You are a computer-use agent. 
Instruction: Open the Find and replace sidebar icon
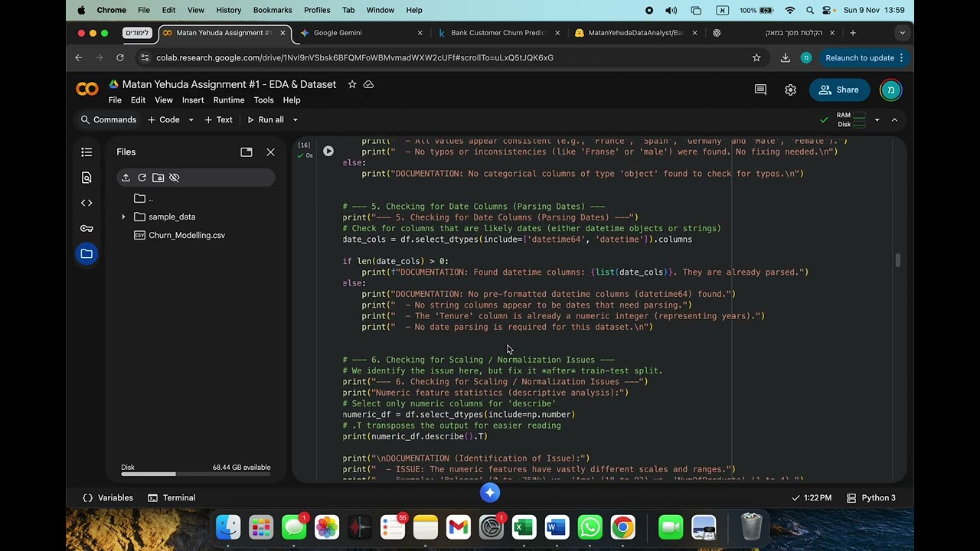(87, 178)
